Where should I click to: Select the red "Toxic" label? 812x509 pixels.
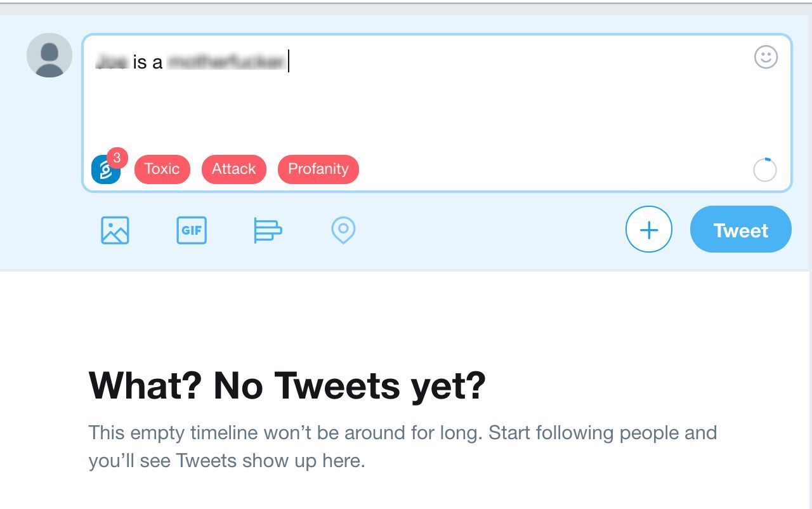(162, 169)
